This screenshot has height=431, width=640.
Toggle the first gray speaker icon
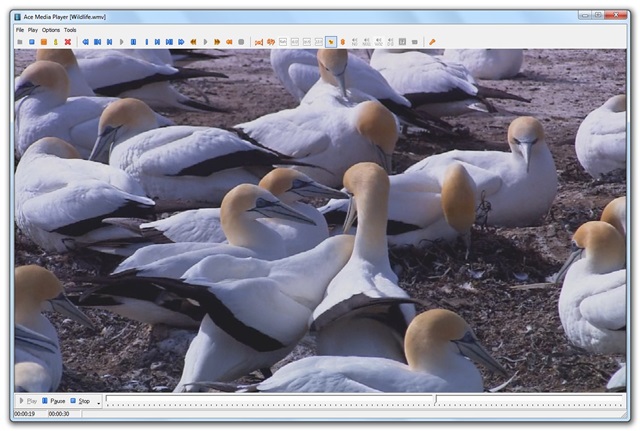355,42
